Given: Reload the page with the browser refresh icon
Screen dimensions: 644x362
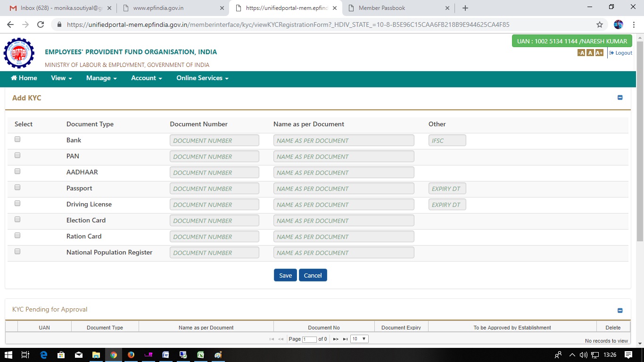Looking at the screenshot, I should (41, 25).
